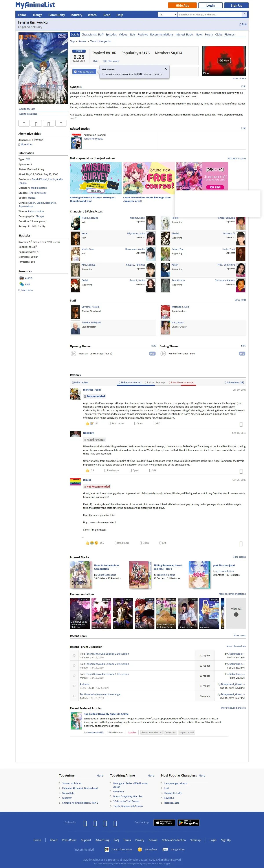Open the AniSong Survey banner
The image size is (264, 868).
(x=96, y=178)
